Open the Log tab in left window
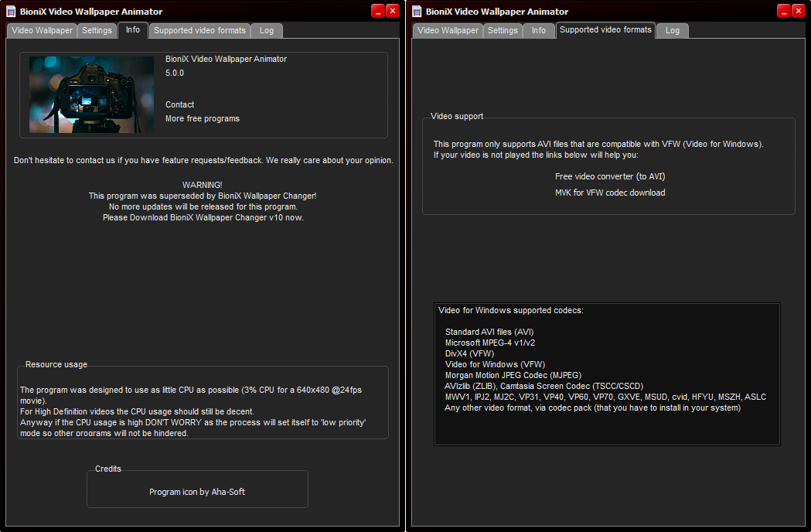Screen dimensions: 811x532 pos(267,30)
